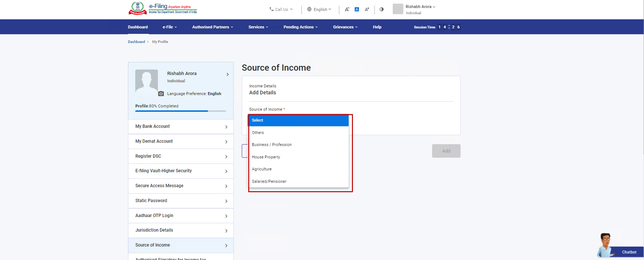Choose Salaried/Pensioner from income source list
The width and height of the screenshot is (644, 260).
point(269,181)
